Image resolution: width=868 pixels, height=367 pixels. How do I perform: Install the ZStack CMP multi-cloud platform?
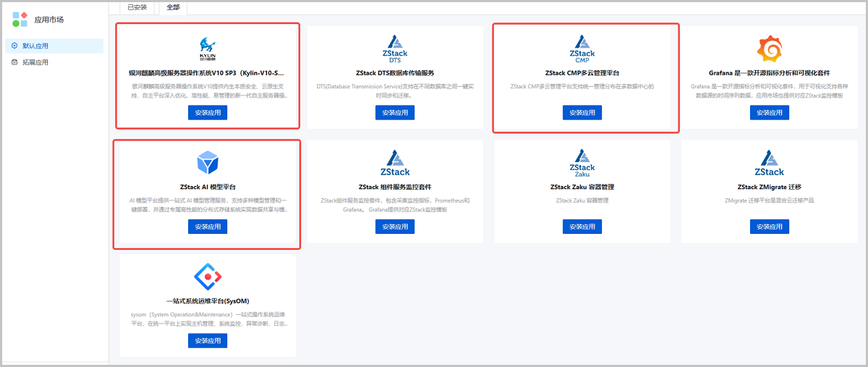tap(582, 112)
